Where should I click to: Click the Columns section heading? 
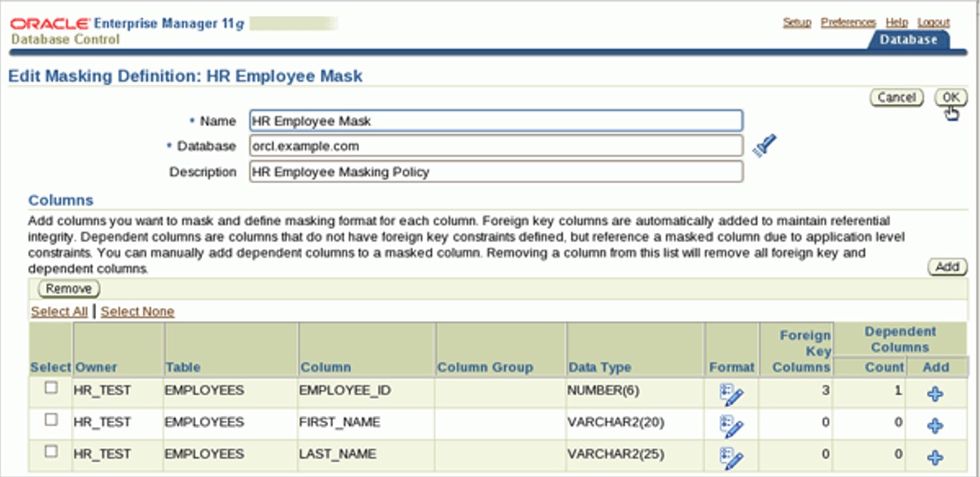[60, 200]
